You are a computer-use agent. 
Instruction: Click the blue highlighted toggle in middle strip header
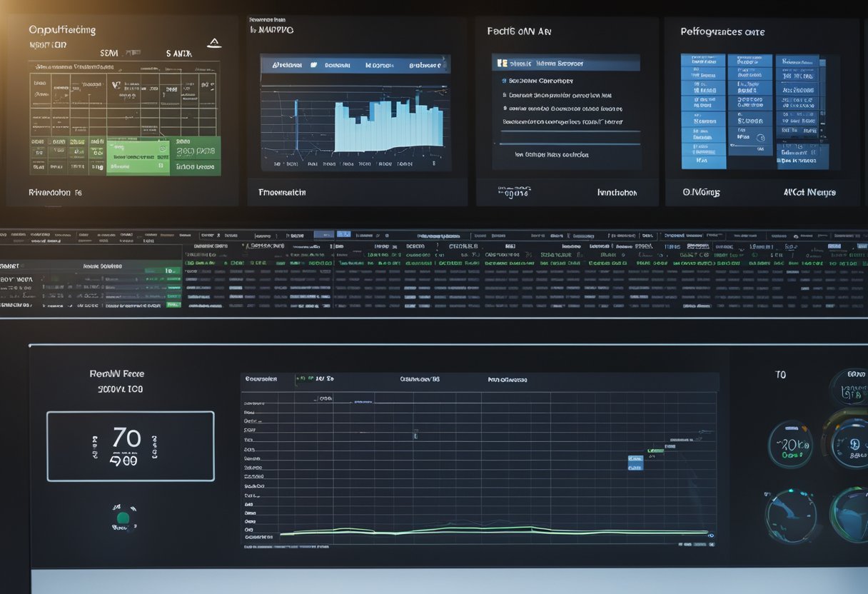(x=343, y=234)
